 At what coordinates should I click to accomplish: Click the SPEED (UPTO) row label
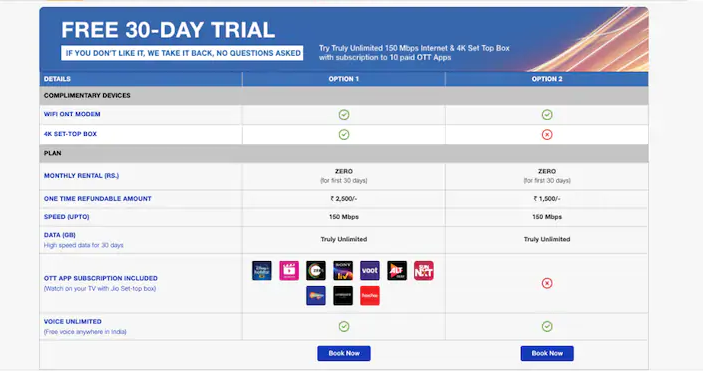[66, 217]
